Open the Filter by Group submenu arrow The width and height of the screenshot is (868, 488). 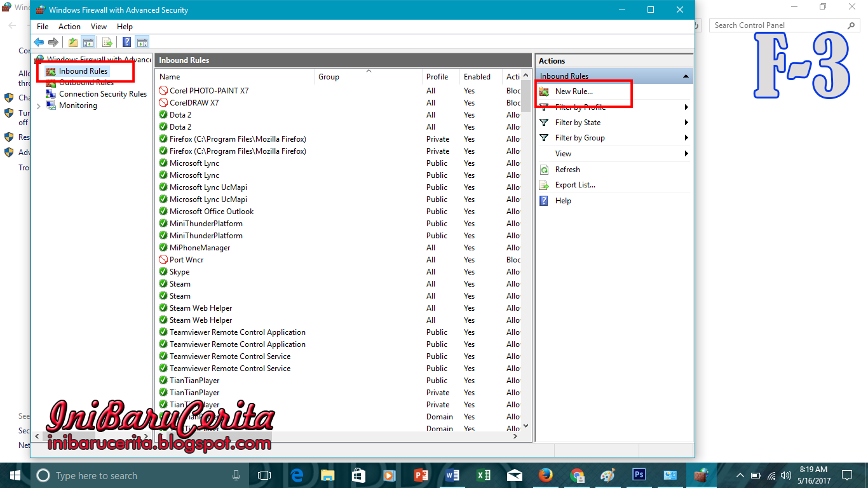tap(686, 138)
